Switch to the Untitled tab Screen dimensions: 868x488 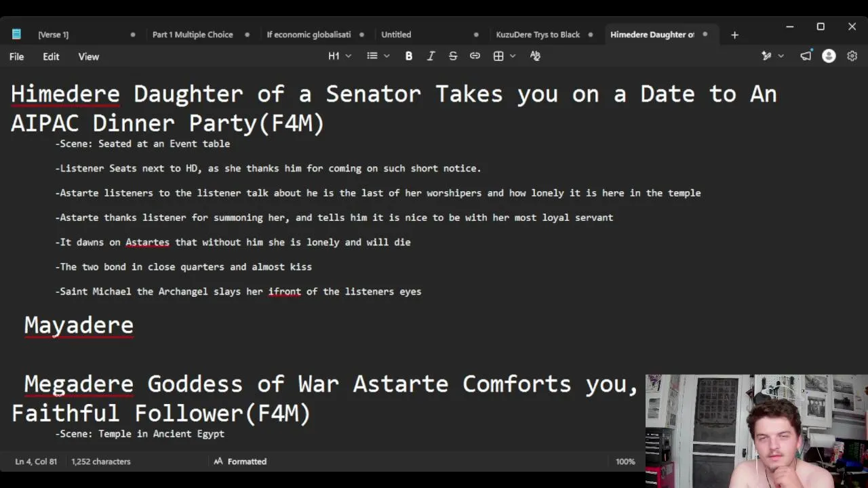pos(396,35)
